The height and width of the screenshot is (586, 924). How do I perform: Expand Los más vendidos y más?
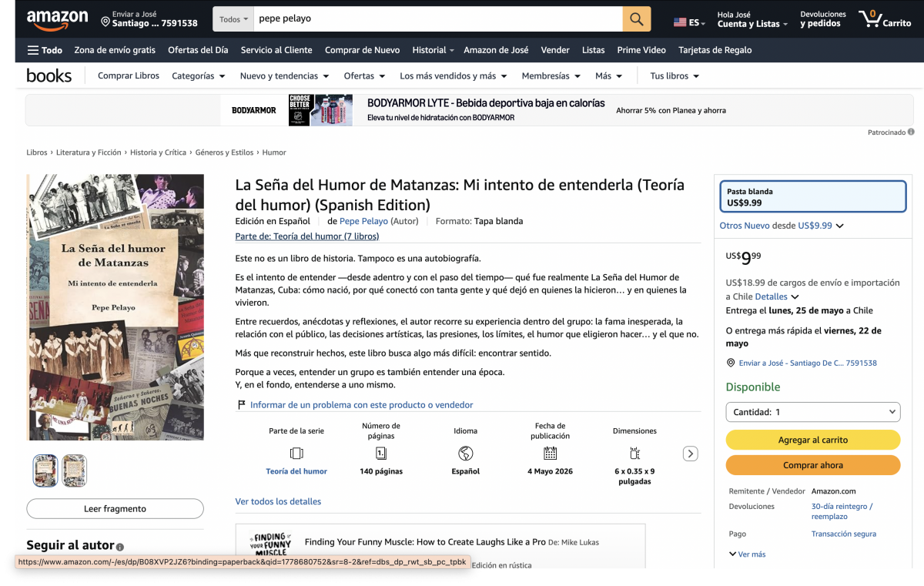point(454,76)
